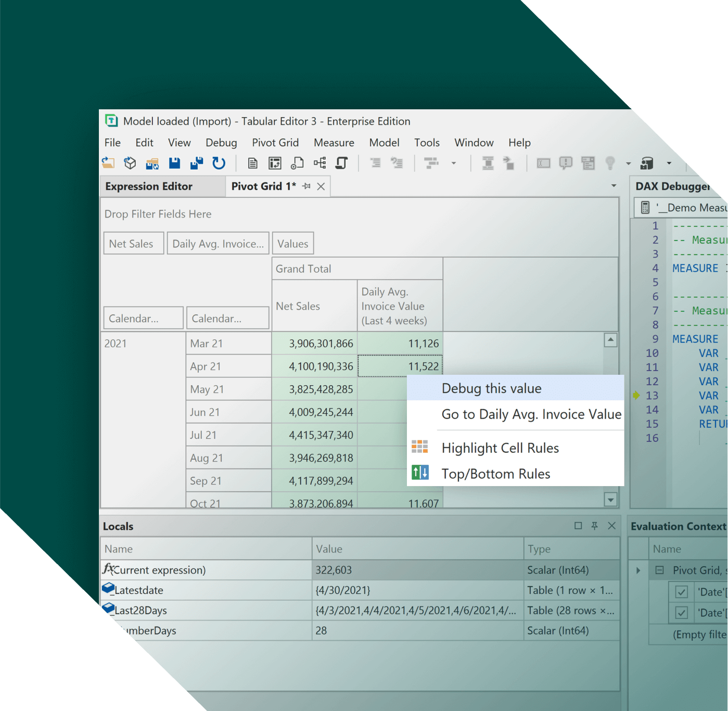Image resolution: width=728 pixels, height=711 pixels.
Task: Open the Window menu
Action: coord(474,143)
